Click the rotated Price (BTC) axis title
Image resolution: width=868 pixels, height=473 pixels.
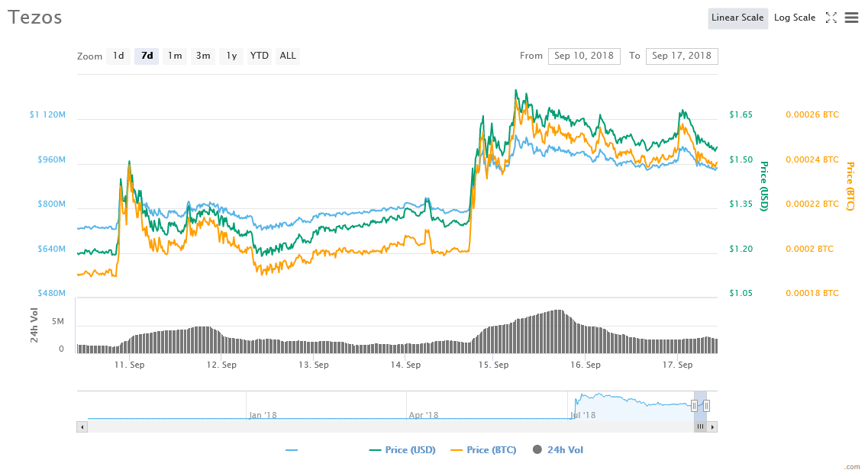click(x=850, y=186)
